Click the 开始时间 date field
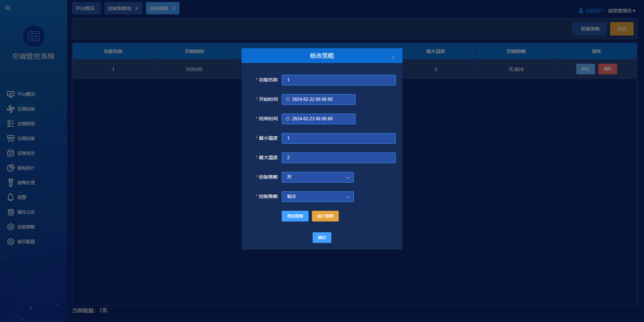The height and width of the screenshot is (322, 644). coord(319,100)
